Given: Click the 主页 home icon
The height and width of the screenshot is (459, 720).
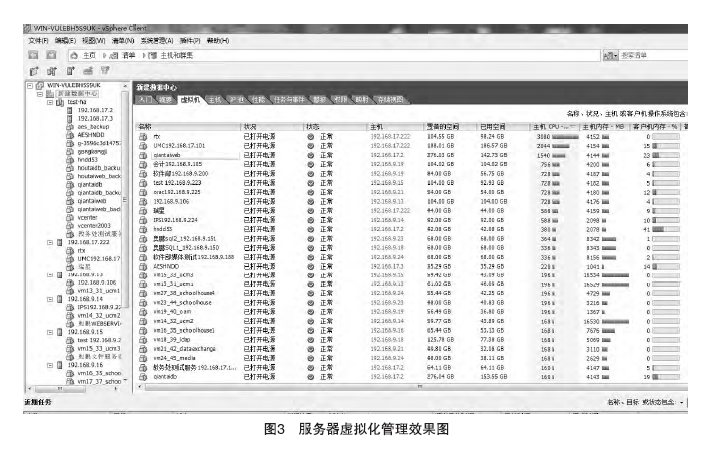Looking at the screenshot, I should click(76, 55).
